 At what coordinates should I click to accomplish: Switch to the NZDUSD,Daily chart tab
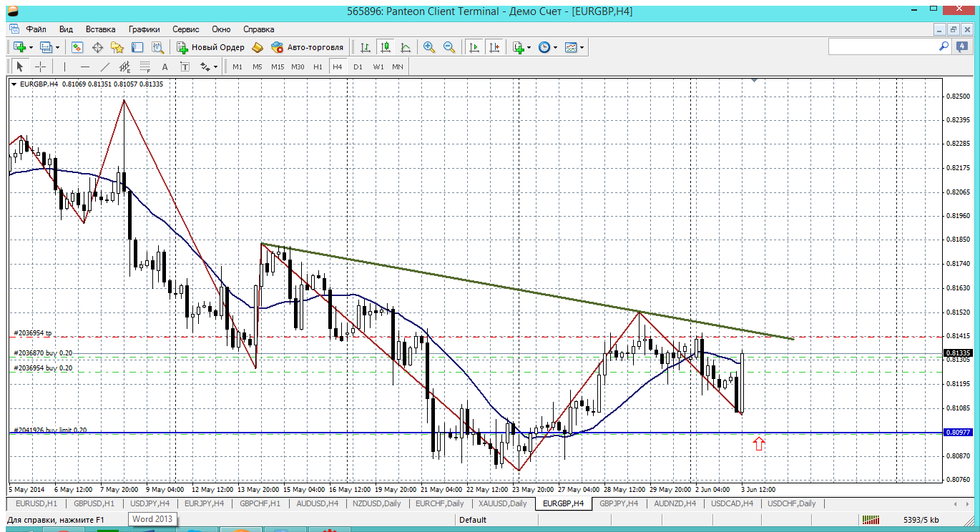click(377, 503)
